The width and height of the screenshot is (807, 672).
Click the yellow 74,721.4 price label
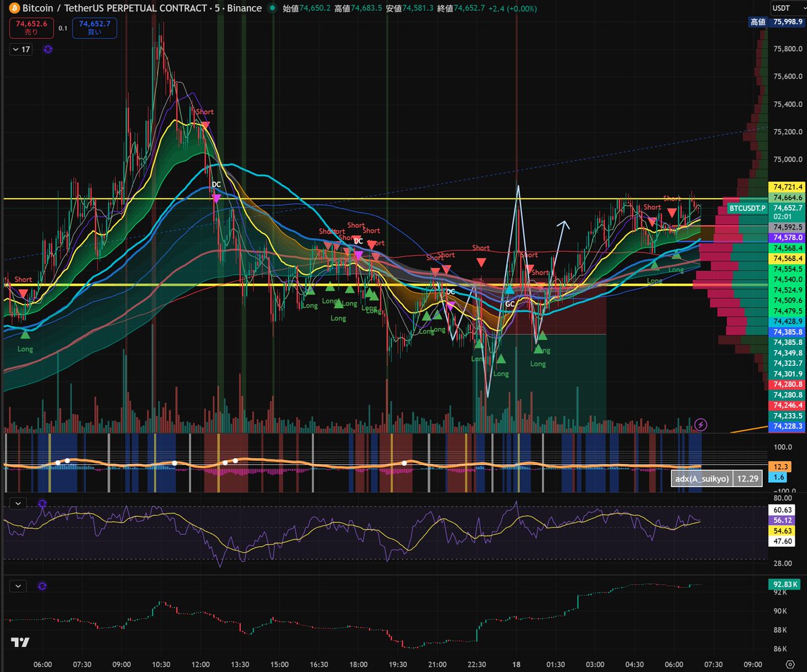(x=787, y=186)
